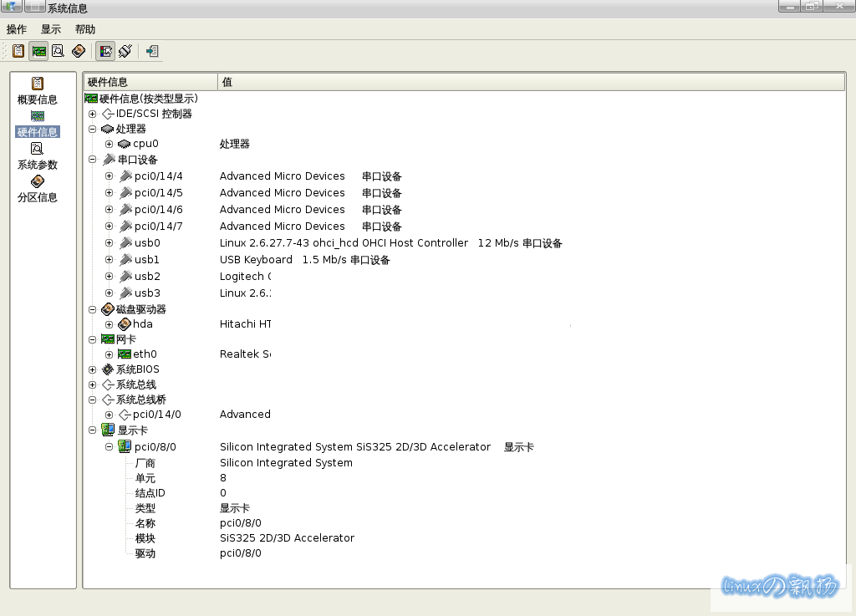The image size is (856, 616).
Task: Open the 操作 menu
Action: coord(17,29)
